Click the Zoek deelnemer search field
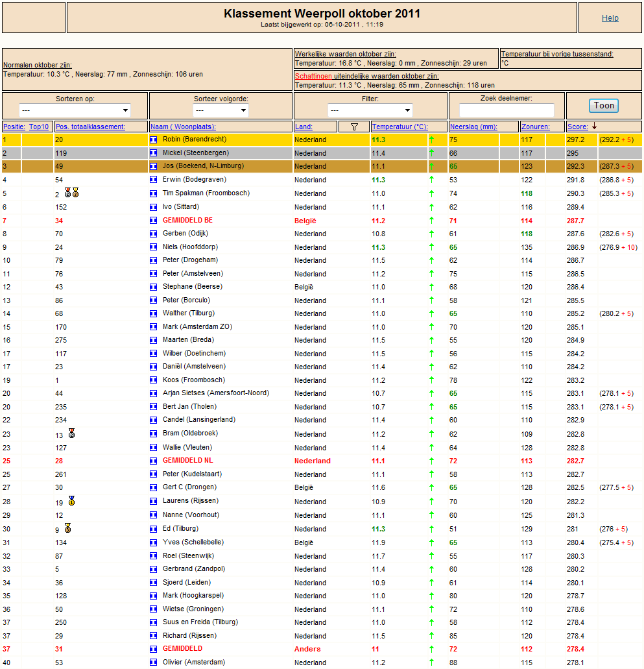The width and height of the screenshot is (644, 669). (507, 110)
